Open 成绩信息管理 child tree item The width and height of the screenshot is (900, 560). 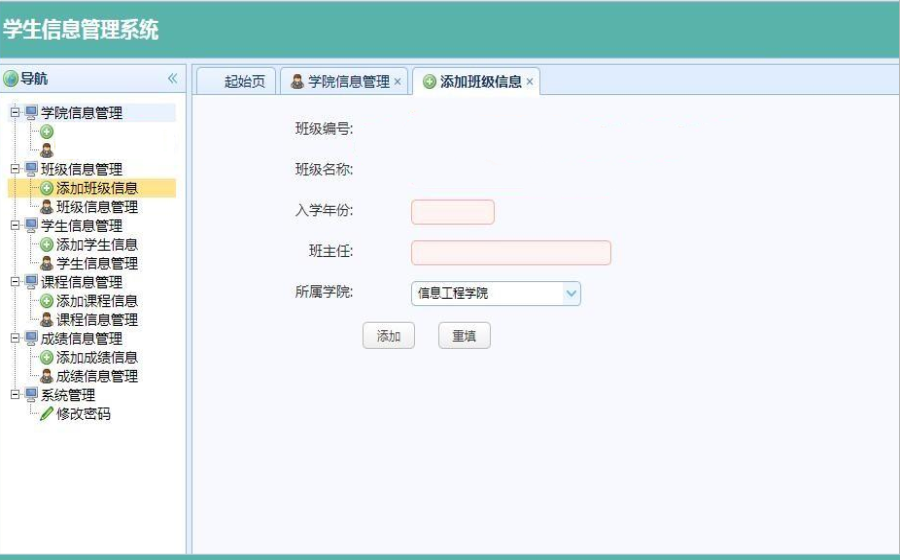97,376
